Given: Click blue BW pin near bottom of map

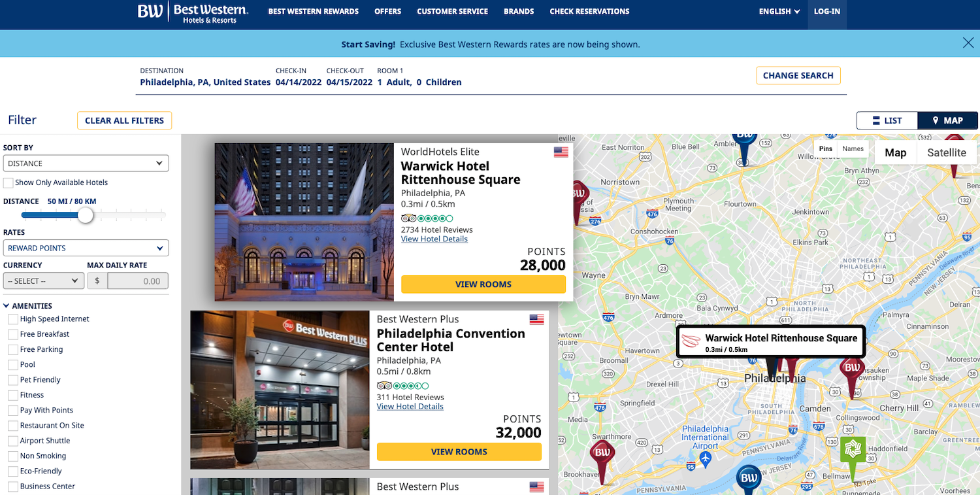Looking at the screenshot, I should tap(749, 478).
